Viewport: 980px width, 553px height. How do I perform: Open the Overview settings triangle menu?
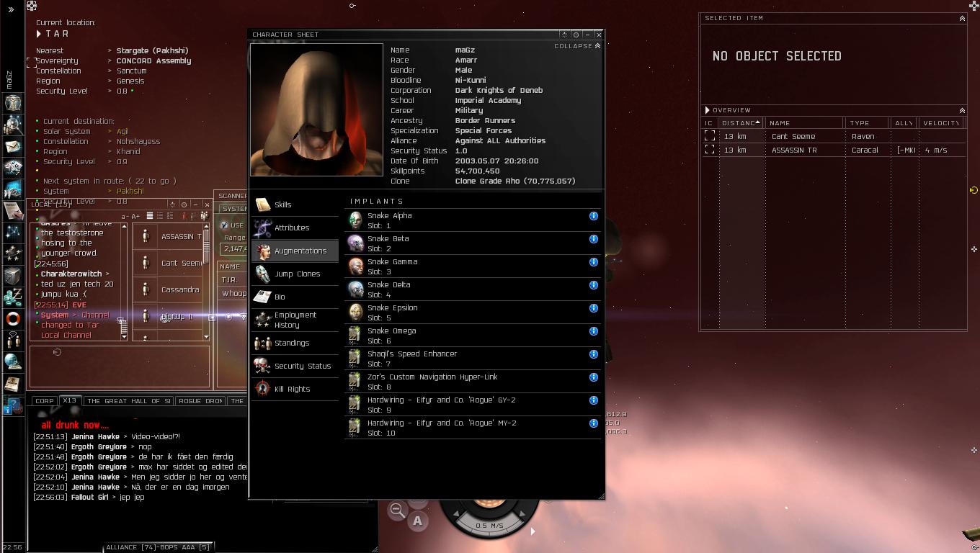708,110
